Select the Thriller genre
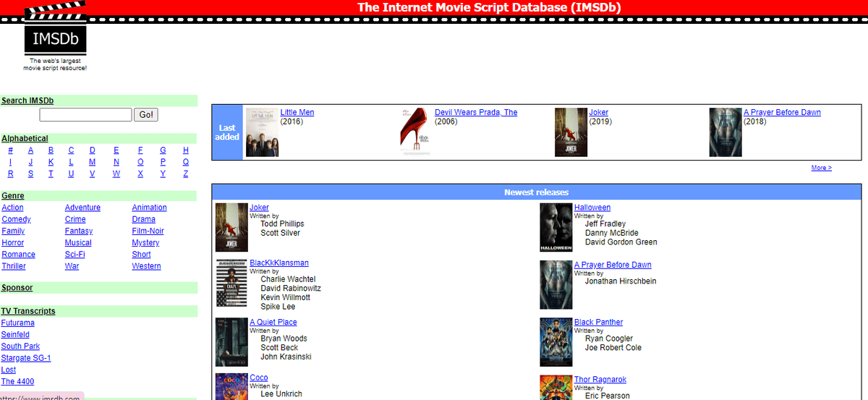868x400 pixels. (x=14, y=265)
